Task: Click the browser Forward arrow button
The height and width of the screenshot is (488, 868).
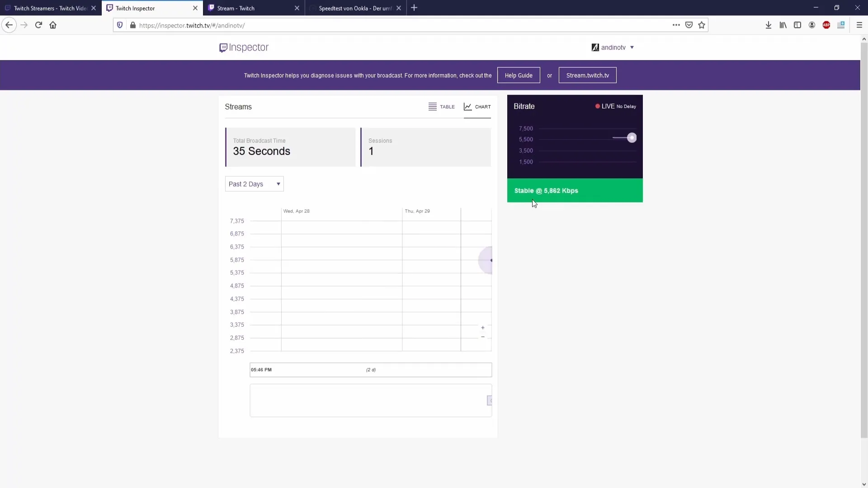Action: (24, 25)
